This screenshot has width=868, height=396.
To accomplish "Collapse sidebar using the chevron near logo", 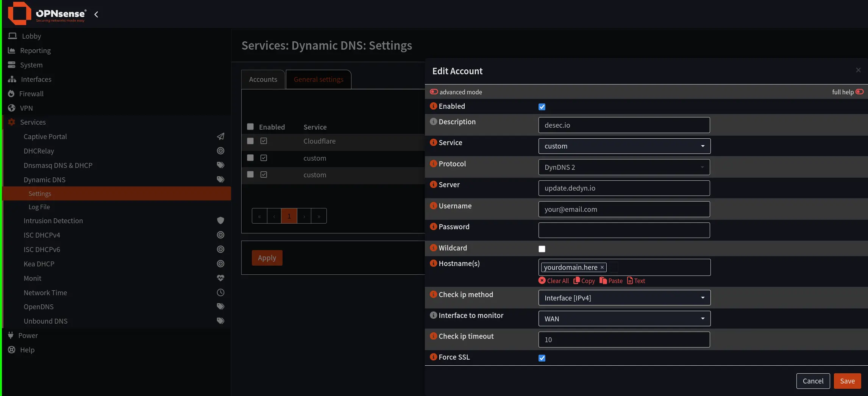I will (x=96, y=14).
